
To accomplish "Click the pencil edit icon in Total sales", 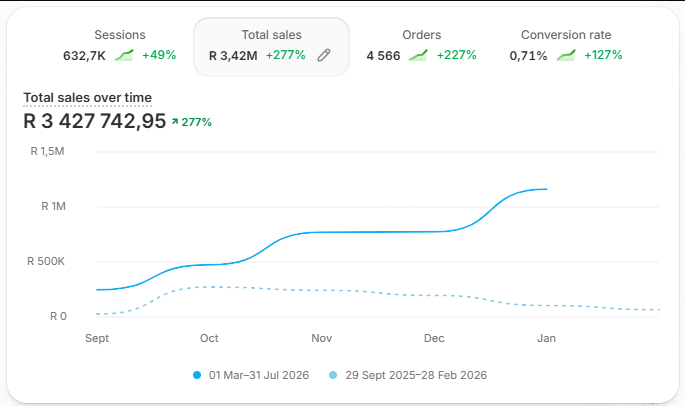I will click(324, 55).
